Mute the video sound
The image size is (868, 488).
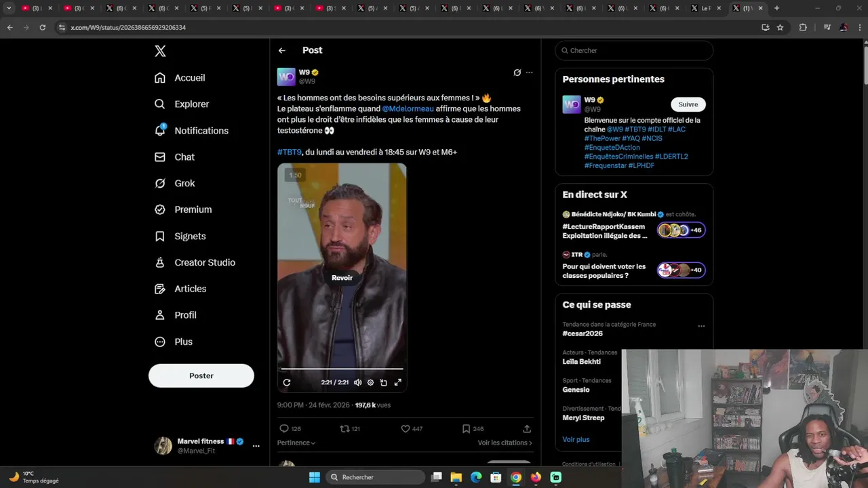click(358, 383)
